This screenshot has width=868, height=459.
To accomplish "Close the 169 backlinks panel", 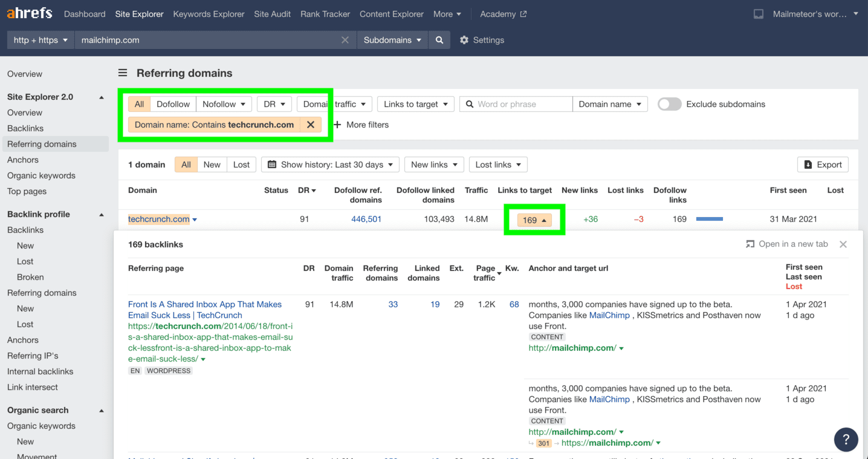I will pyautogui.click(x=843, y=244).
